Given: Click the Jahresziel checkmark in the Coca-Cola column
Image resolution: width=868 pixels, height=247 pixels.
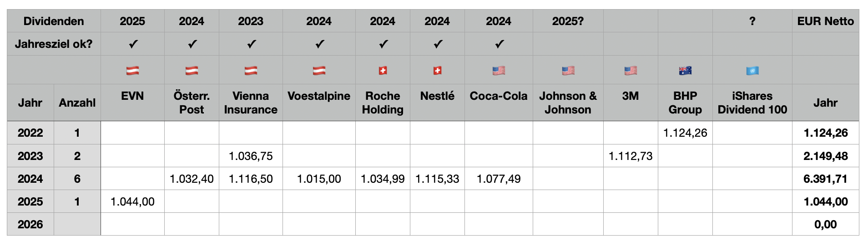Looking at the screenshot, I should coord(499,44).
